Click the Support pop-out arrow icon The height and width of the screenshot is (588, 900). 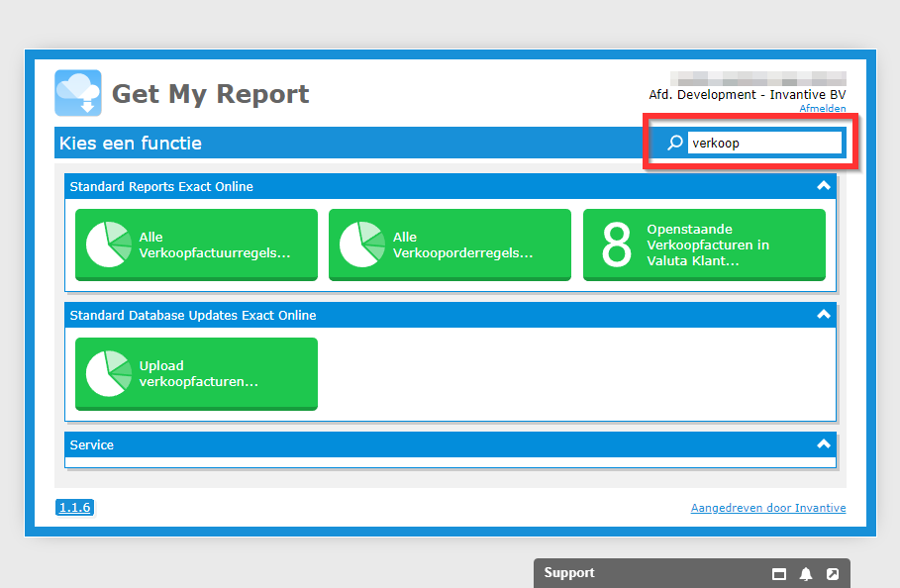tap(833, 574)
